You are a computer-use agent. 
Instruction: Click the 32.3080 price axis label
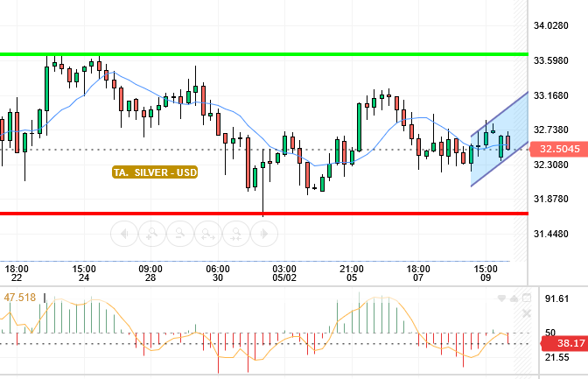[551, 165]
